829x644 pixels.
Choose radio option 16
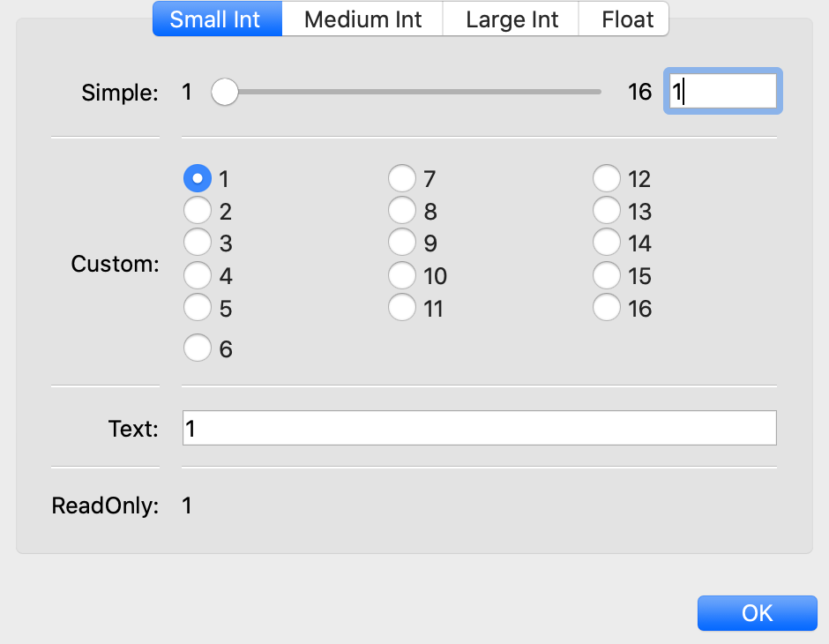tap(607, 308)
